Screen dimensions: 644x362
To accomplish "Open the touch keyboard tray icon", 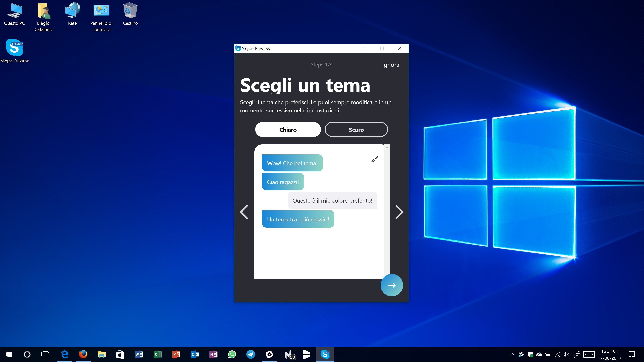I will [x=589, y=354].
